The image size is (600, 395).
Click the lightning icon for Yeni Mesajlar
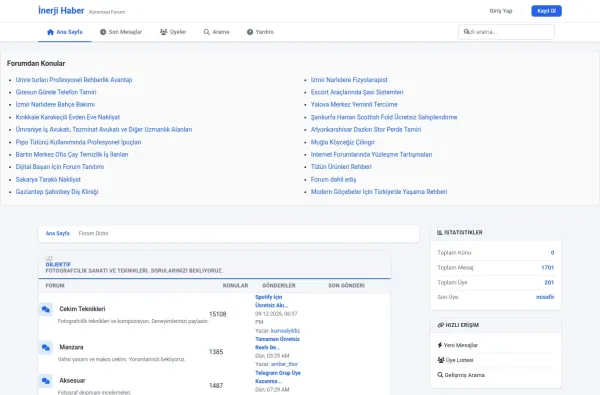(x=440, y=345)
